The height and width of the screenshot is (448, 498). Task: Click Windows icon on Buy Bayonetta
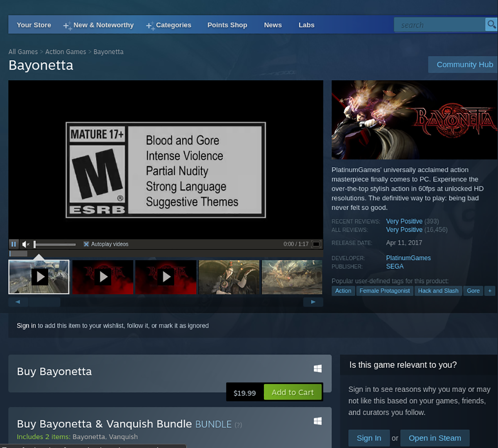click(x=317, y=368)
